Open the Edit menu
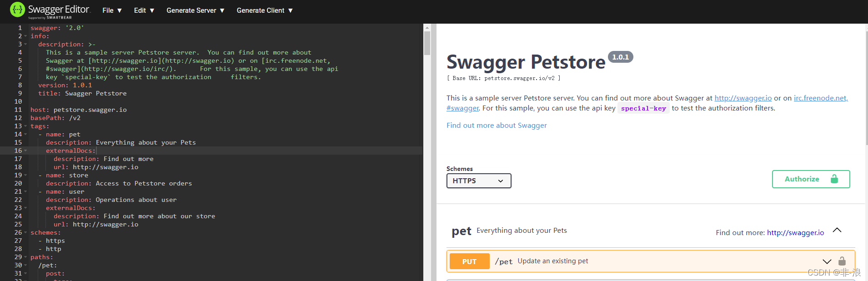 (x=144, y=10)
